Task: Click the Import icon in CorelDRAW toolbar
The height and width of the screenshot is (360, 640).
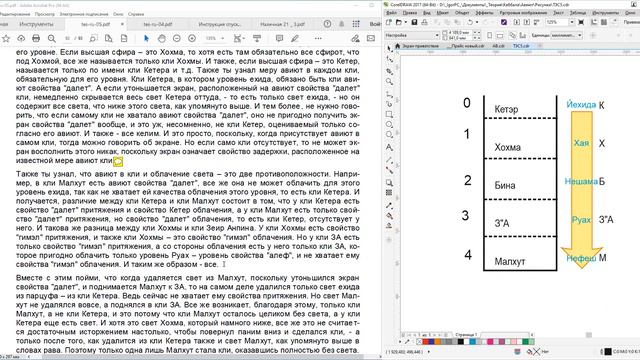Action: (x=516, y=22)
